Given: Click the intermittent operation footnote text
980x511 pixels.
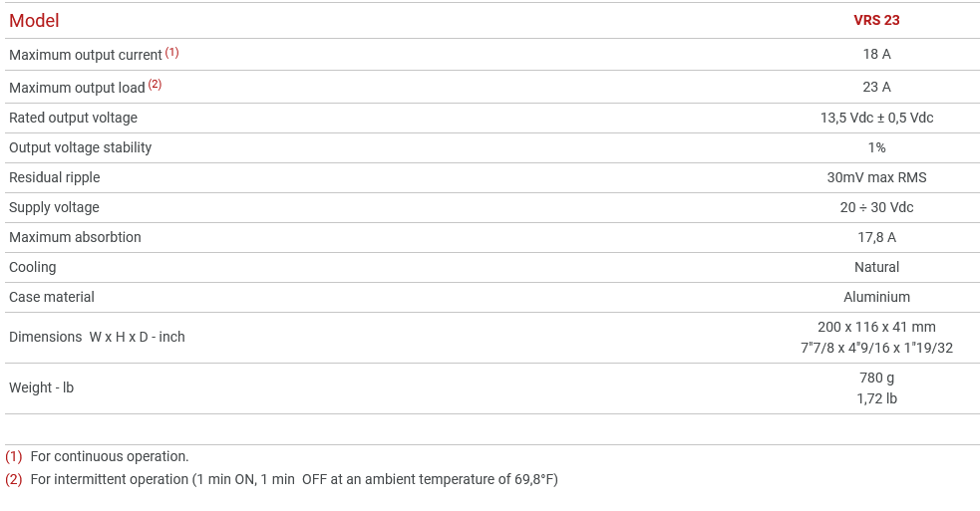Looking at the screenshot, I should click(294, 479).
